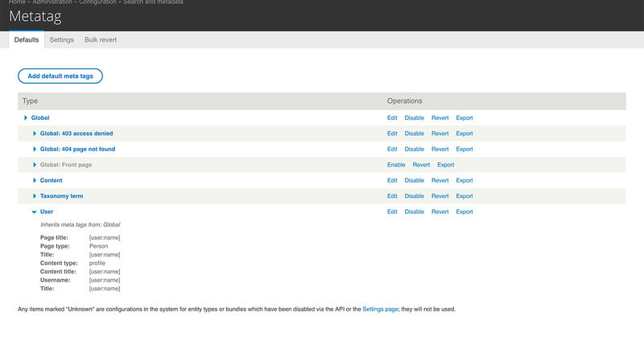Open the User type link
This screenshot has width=644, height=362.
pyautogui.click(x=47, y=212)
